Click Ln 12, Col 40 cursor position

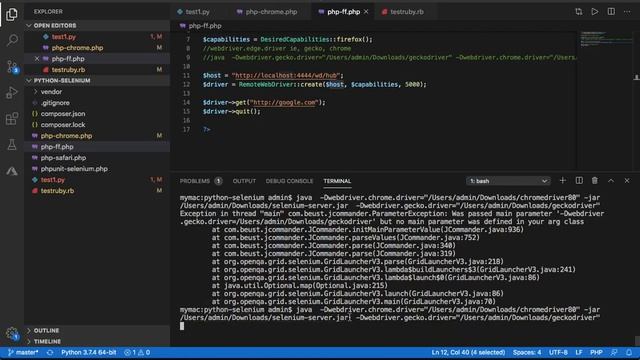[x=468, y=352]
